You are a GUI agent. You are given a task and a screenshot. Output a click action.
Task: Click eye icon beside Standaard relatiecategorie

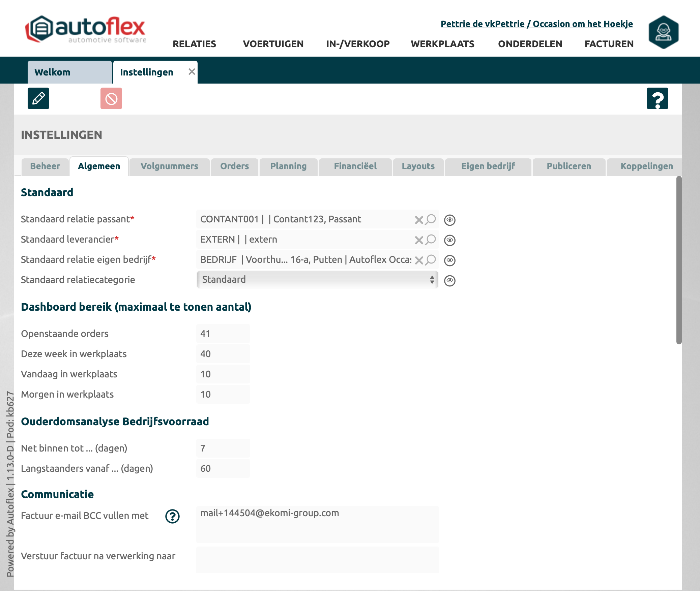pos(450,281)
